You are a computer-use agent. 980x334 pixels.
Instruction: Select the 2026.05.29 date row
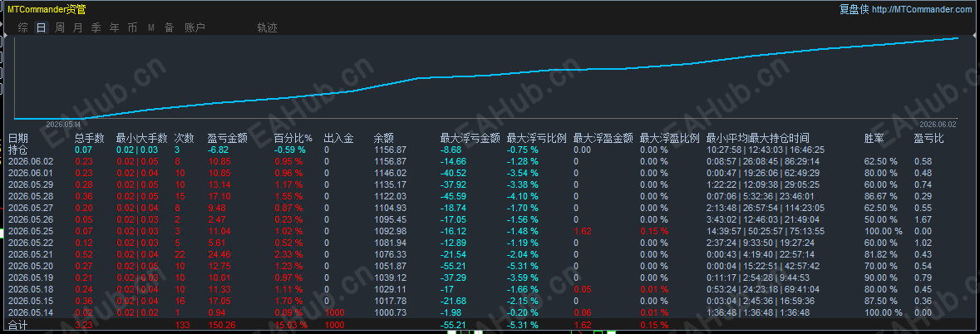(490, 184)
